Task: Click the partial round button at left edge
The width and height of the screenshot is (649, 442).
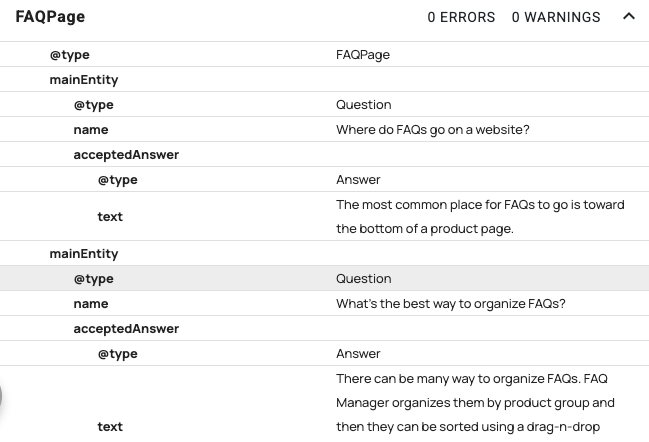Action: coord(1,396)
